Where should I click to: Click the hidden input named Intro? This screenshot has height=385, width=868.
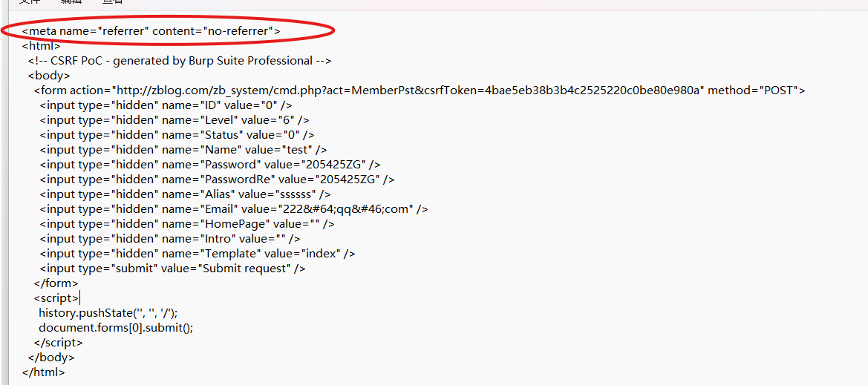[170, 239]
